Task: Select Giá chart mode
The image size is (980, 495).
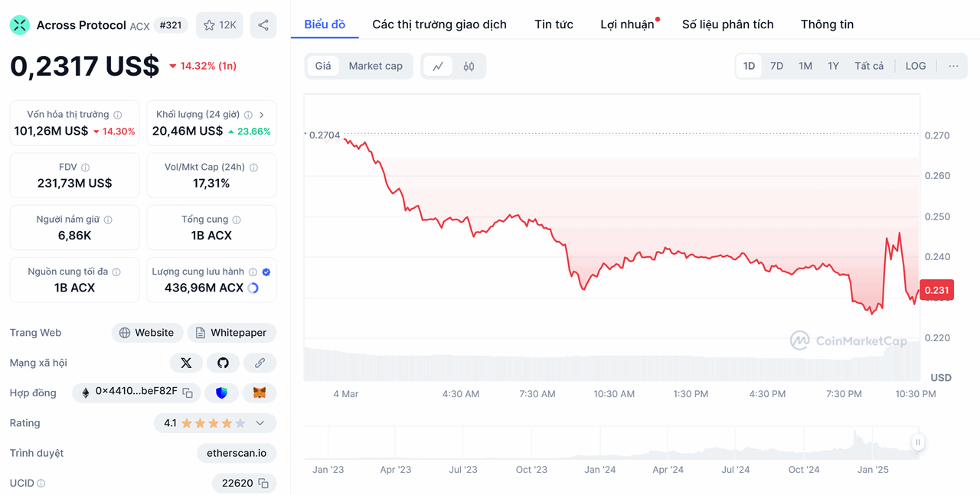Action: 323,66
